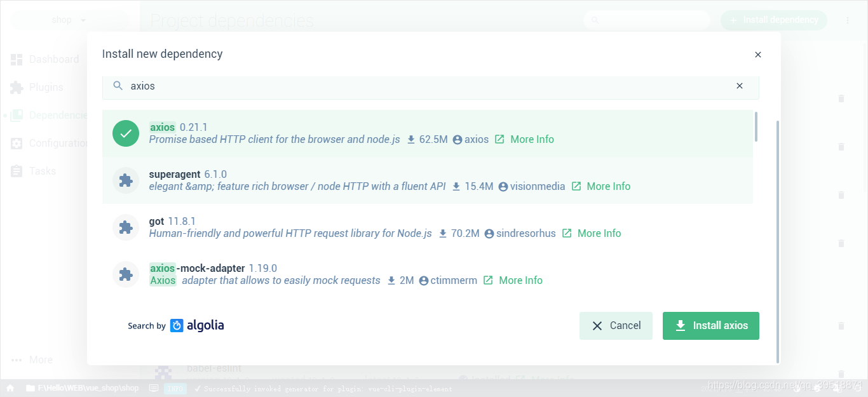Image resolution: width=868 pixels, height=397 pixels.
Task: Open the three-dot menu in background header
Action: 848,20
